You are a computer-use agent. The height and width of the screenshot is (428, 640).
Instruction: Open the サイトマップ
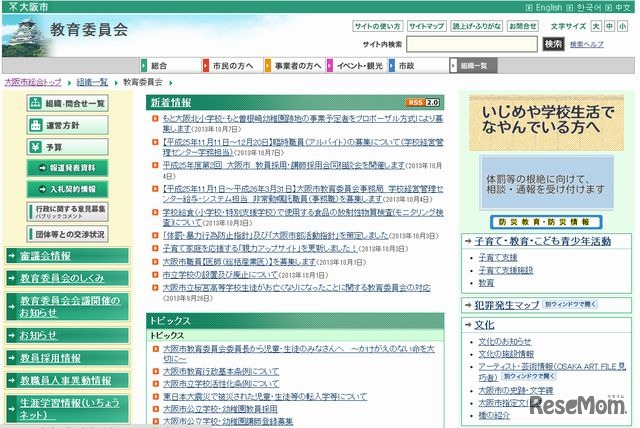click(427, 26)
